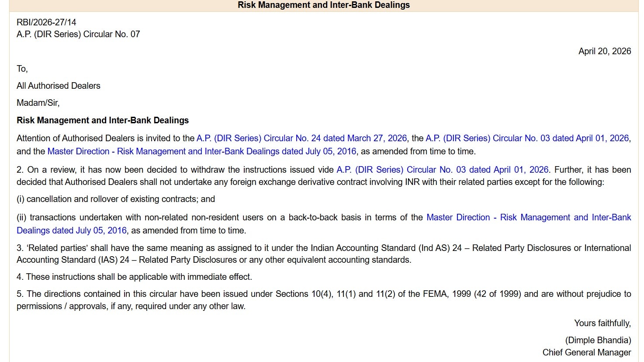Click the centered page header title bar

(323, 5)
